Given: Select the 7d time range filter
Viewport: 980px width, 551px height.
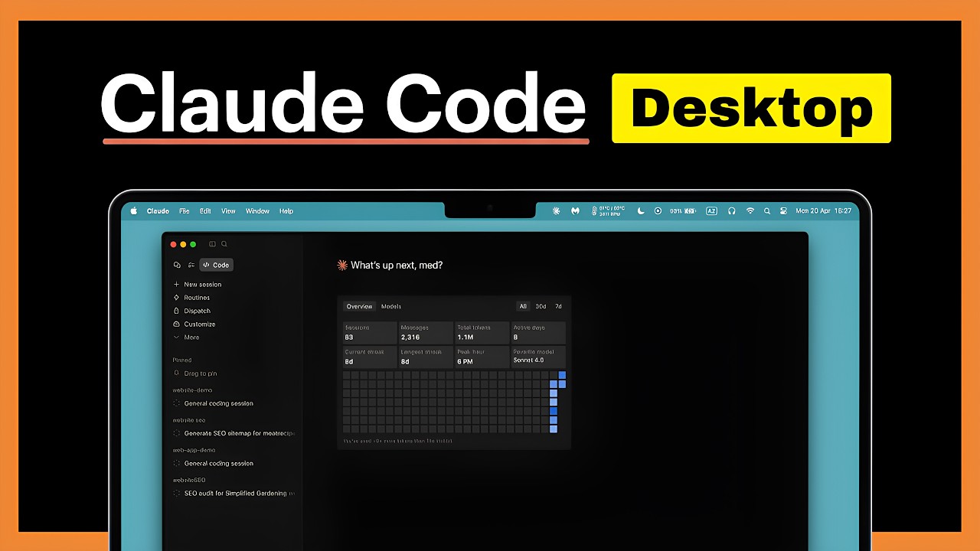Looking at the screenshot, I should [558, 306].
